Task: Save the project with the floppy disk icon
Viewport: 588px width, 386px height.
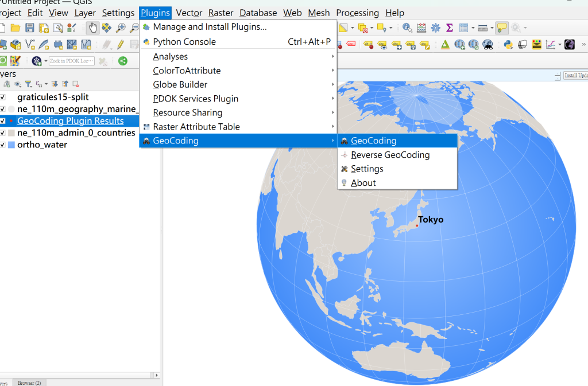Action: [x=30, y=28]
